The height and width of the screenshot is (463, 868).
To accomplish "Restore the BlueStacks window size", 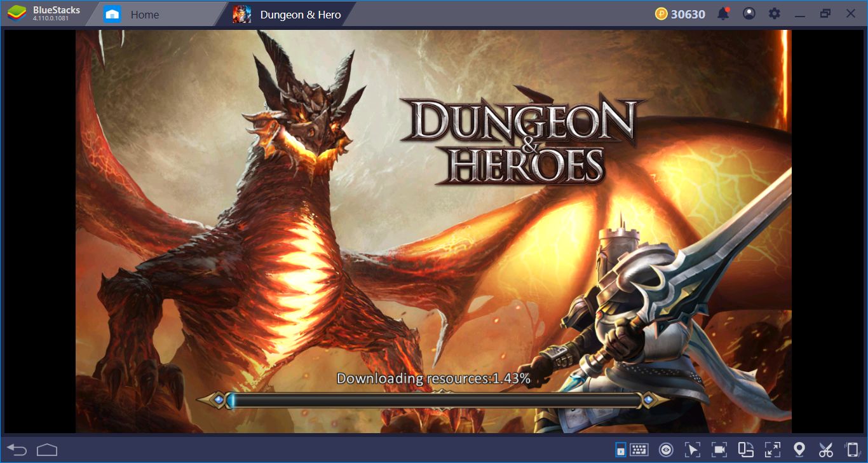I will coord(825,13).
